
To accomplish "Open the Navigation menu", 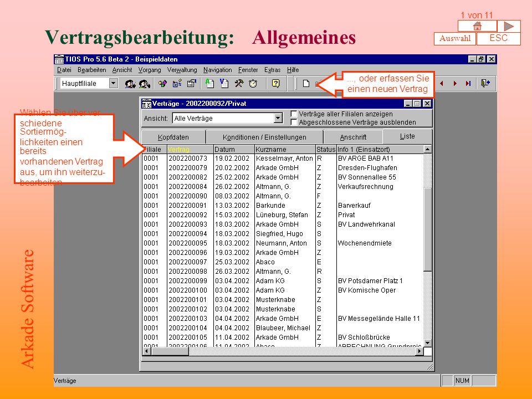I will coord(217,70).
